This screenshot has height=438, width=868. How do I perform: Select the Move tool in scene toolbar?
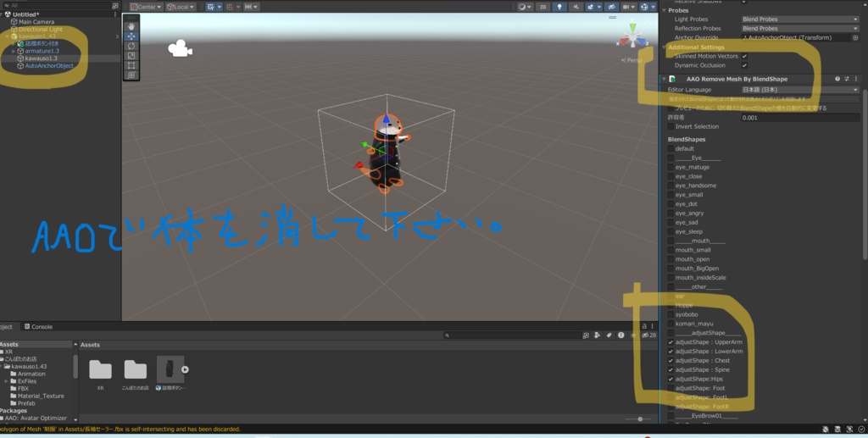click(131, 36)
